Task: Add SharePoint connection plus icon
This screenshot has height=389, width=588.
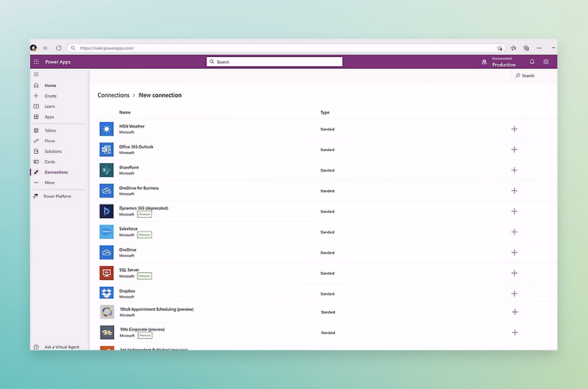Action: click(514, 170)
